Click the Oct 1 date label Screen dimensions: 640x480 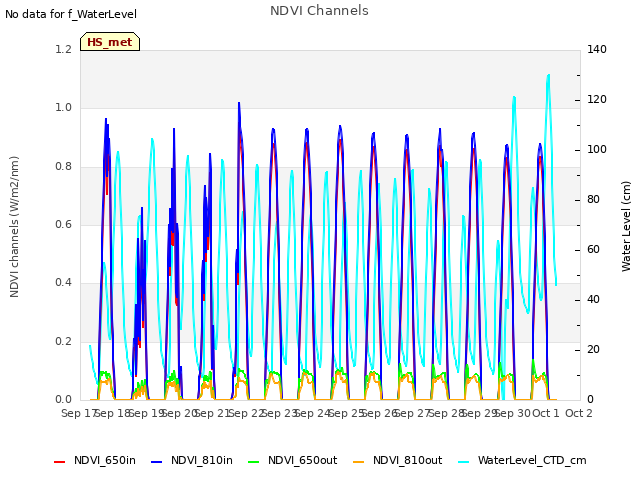point(546,413)
